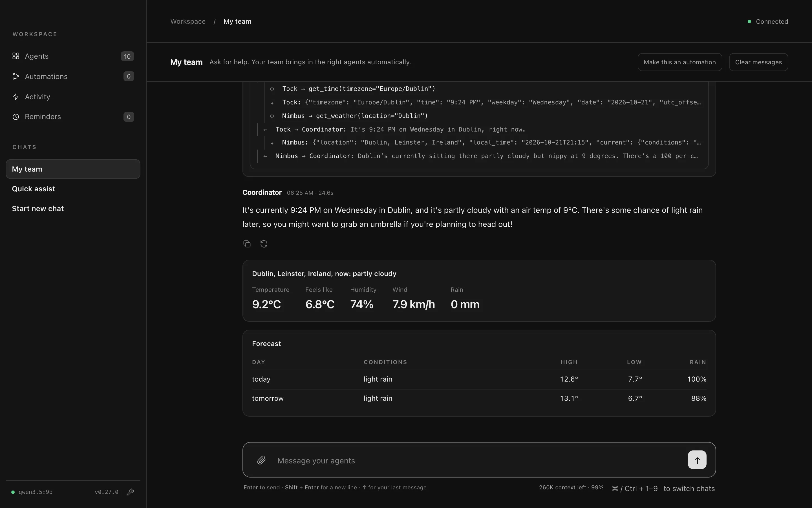Click the v0.27.0 version label
812x508 pixels.
(x=106, y=492)
